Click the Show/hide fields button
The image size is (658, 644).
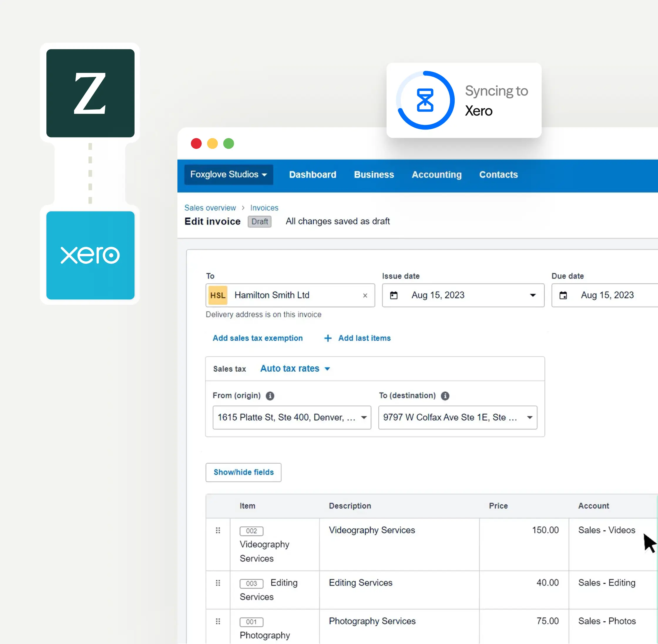[x=244, y=472]
